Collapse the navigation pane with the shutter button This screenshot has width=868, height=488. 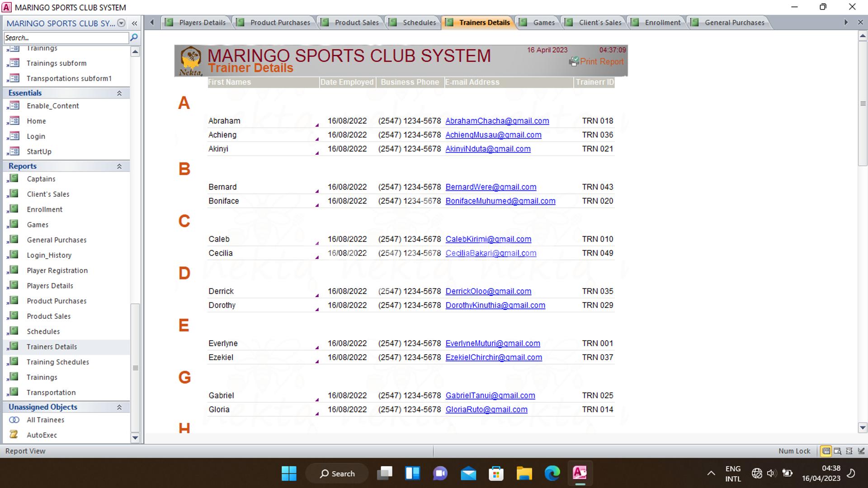[134, 23]
